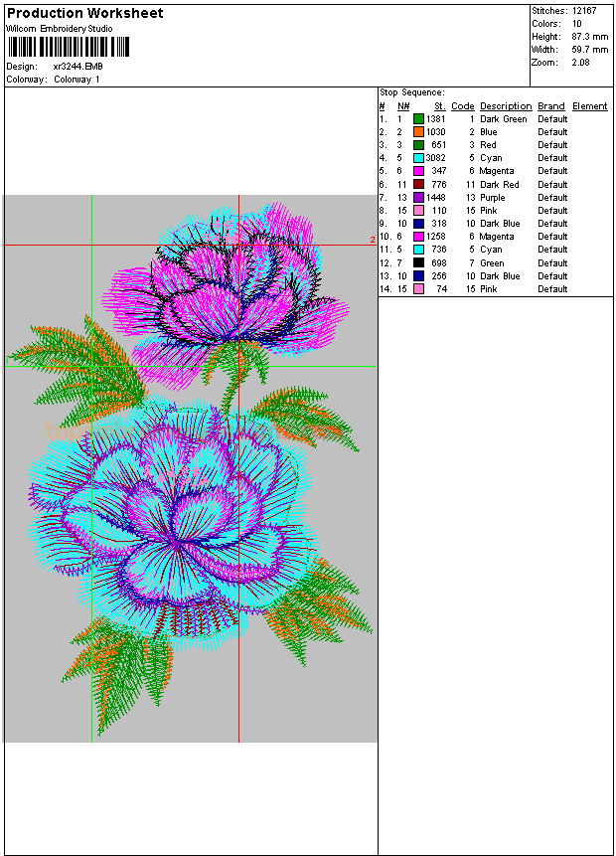
Task: Click the stitch count '1381'
Action: click(436, 119)
